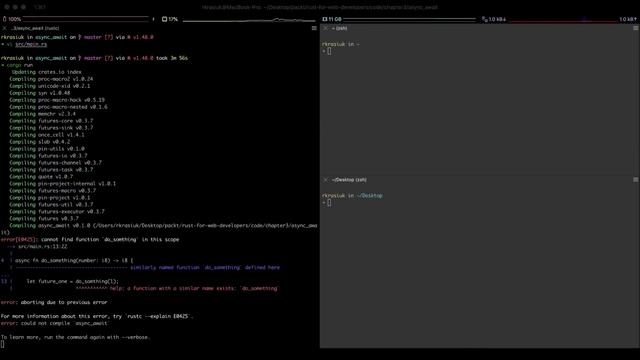
Task: Click 'run the command again with --verbose' line
Action: [75, 337]
